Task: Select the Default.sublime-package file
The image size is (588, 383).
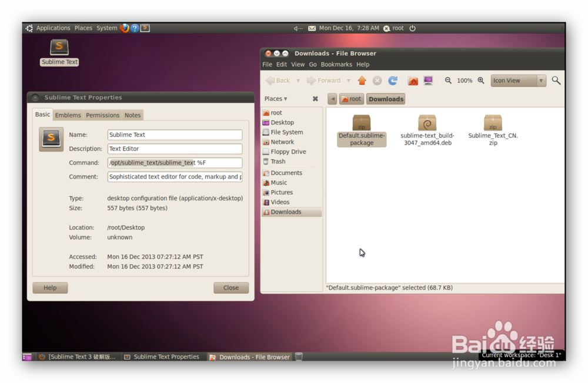Action: [x=362, y=130]
